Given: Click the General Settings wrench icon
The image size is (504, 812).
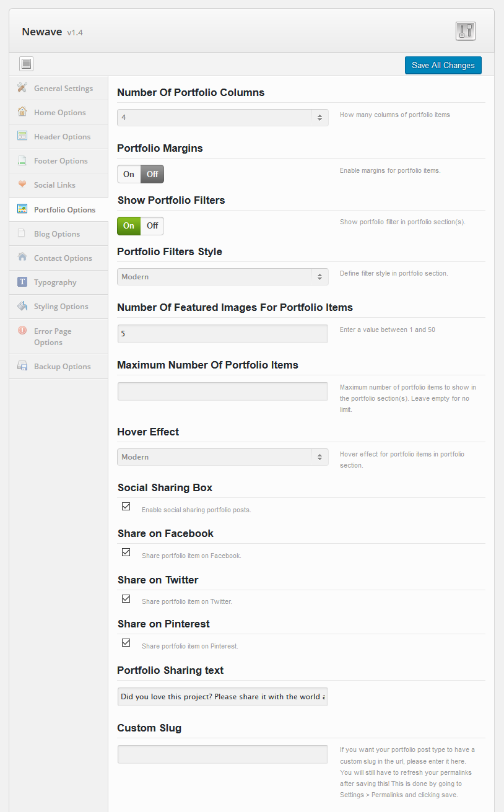Looking at the screenshot, I should coord(22,88).
